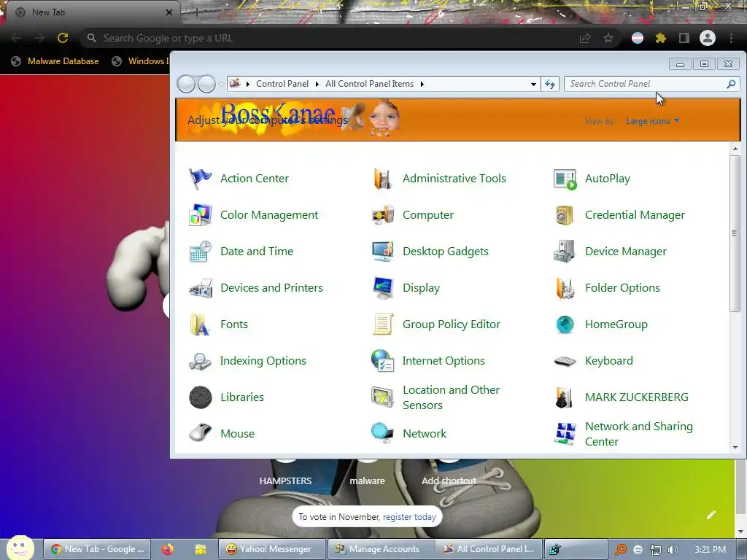Viewport: 747px width, 560px height.
Task: Open the Mouse icon
Action: pyautogui.click(x=200, y=433)
